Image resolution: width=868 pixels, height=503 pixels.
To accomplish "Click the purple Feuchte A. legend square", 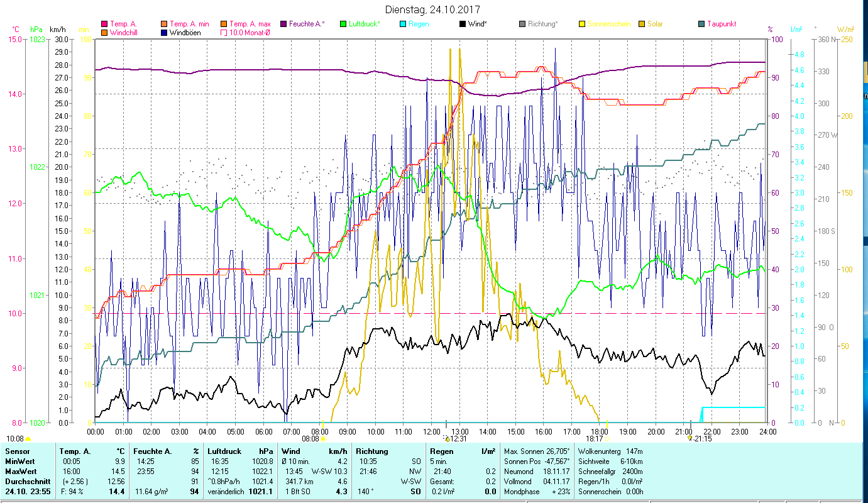I will (283, 24).
